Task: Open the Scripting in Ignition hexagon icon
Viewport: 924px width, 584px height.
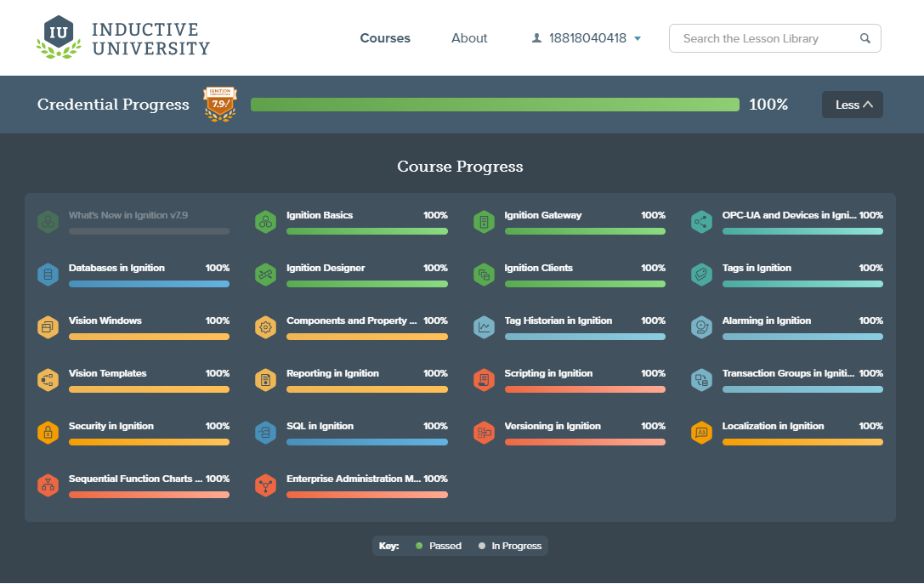Action: pyautogui.click(x=484, y=380)
